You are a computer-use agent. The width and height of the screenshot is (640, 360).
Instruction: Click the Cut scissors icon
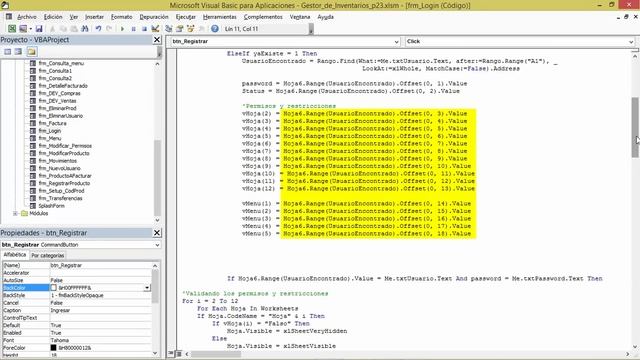[x=52, y=29]
